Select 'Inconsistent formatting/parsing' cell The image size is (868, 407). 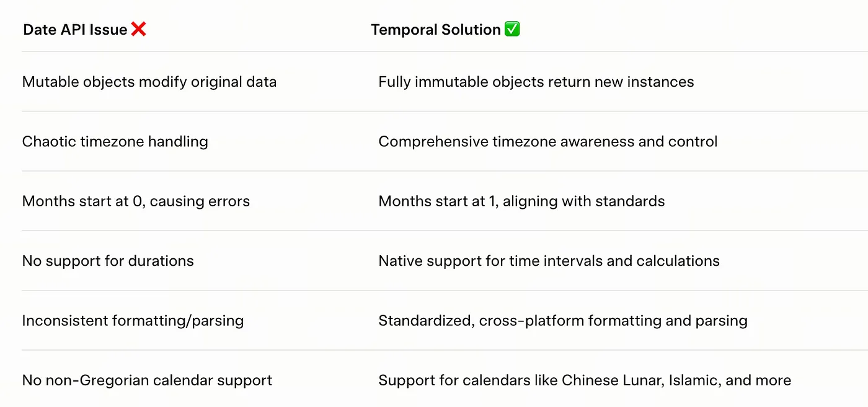tap(133, 321)
